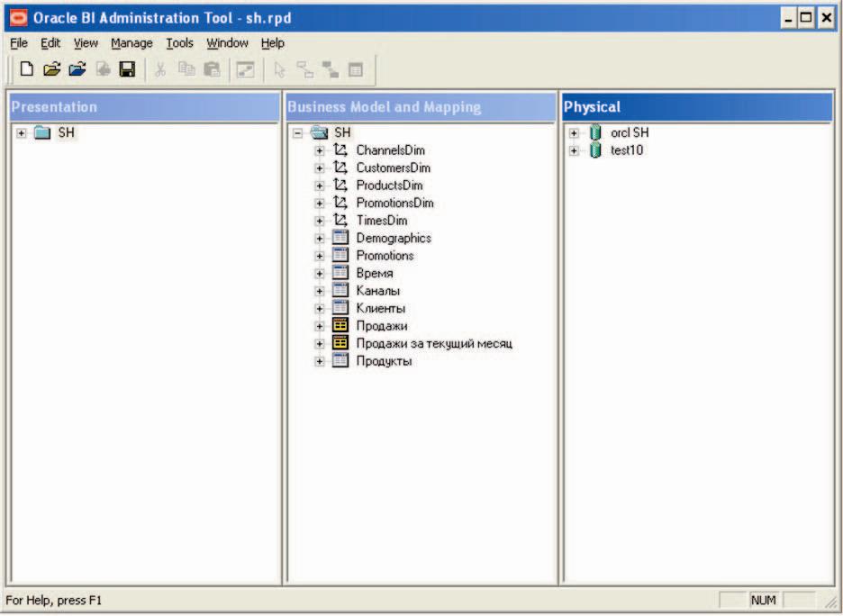Image resolution: width=843 pixels, height=616 pixels.
Task: Activate the Business Model and Mapping header
Action: pyautogui.click(x=421, y=107)
